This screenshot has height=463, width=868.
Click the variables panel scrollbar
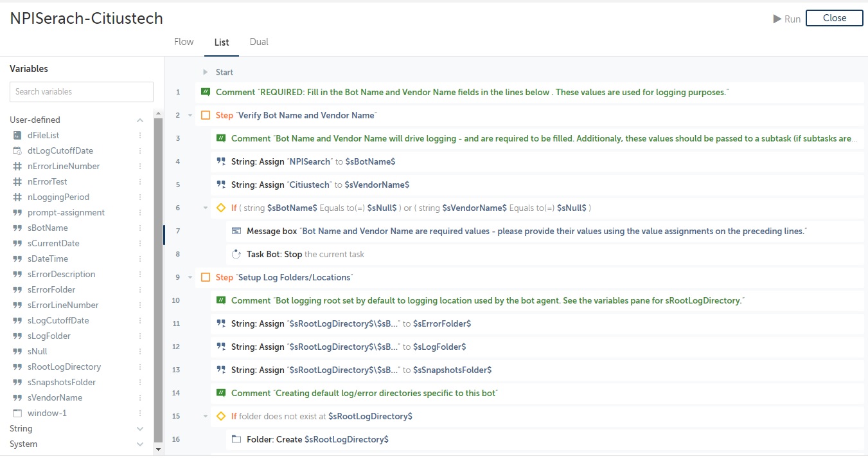click(159, 277)
